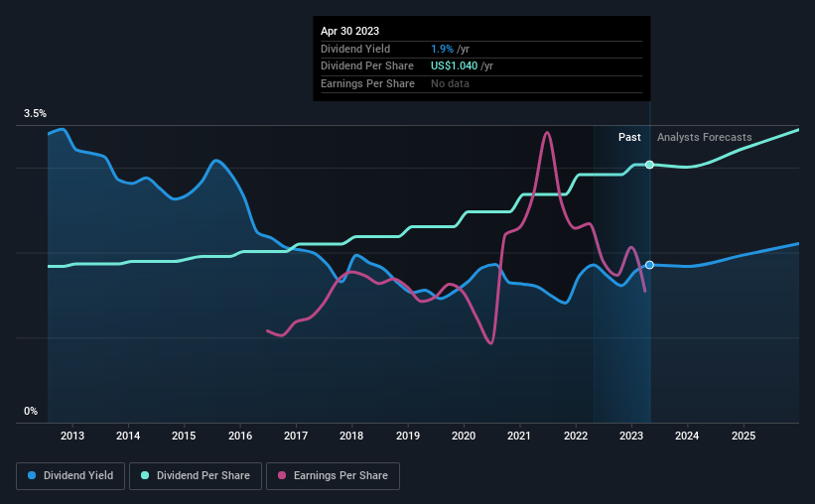Click the blue Dividend Yield legend dot
The image size is (815, 504).
[32, 475]
